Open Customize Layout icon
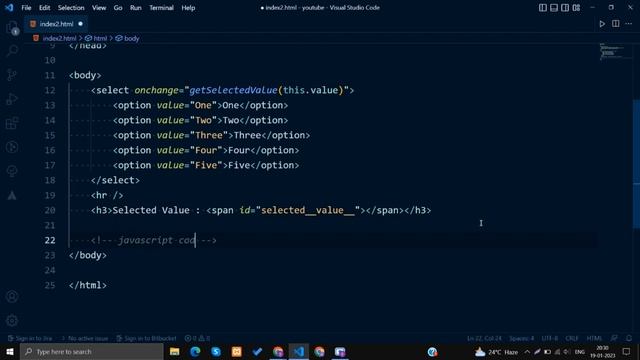Viewport: 640px width, 360px height. [x=576, y=8]
